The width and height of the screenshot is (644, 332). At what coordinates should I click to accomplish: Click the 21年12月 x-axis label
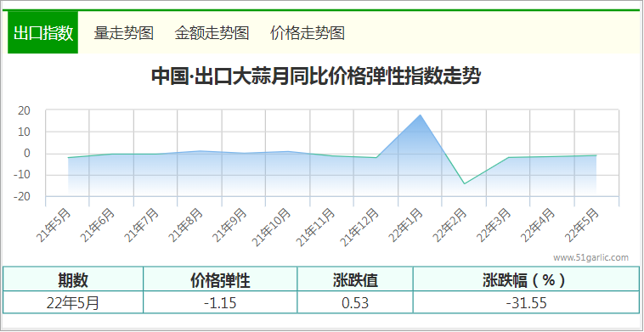coord(360,228)
